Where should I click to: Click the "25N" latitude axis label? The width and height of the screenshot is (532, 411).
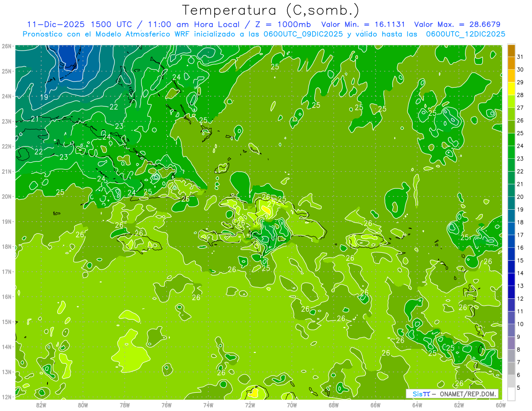pos(6,71)
